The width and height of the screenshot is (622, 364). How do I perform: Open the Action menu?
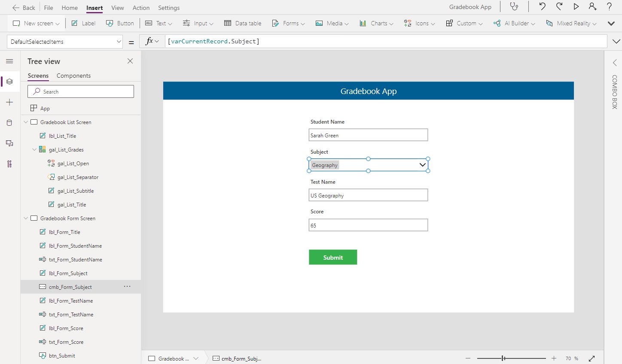coord(141,8)
